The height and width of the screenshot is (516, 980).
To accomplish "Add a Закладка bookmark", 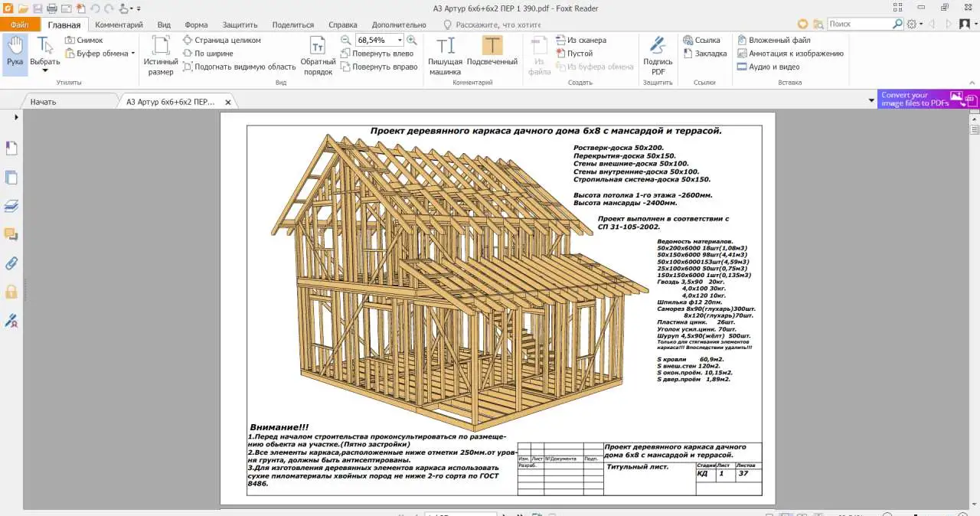I will pos(704,54).
